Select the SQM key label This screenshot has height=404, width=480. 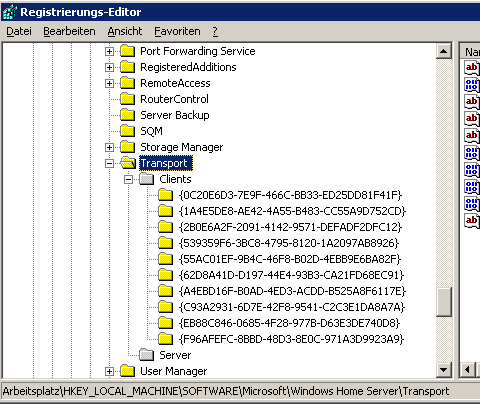point(151,131)
